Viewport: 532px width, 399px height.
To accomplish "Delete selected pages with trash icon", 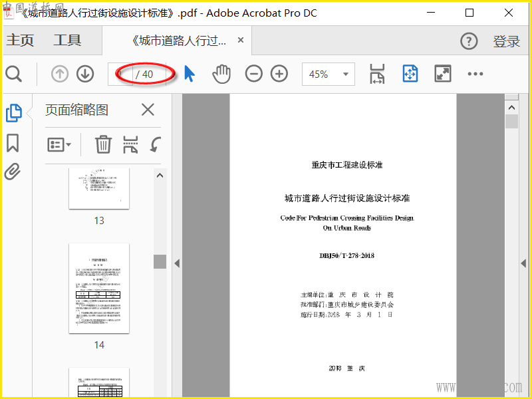I will pyautogui.click(x=103, y=144).
